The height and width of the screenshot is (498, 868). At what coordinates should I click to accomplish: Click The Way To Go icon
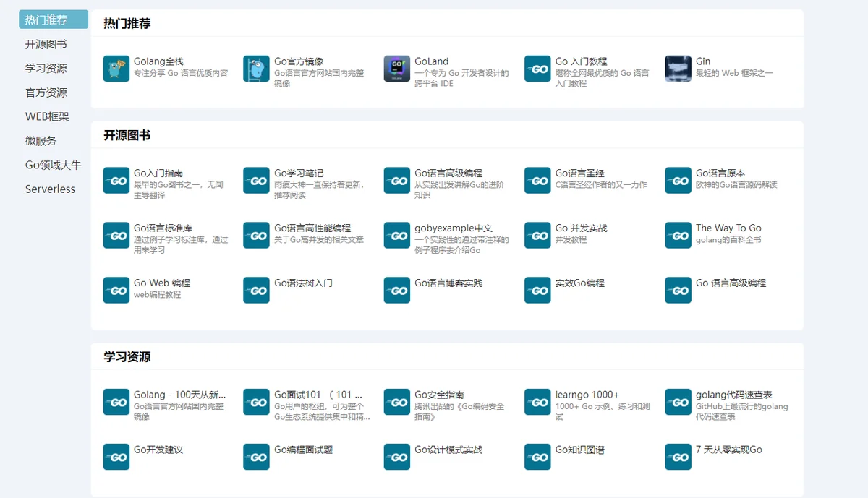point(678,236)
